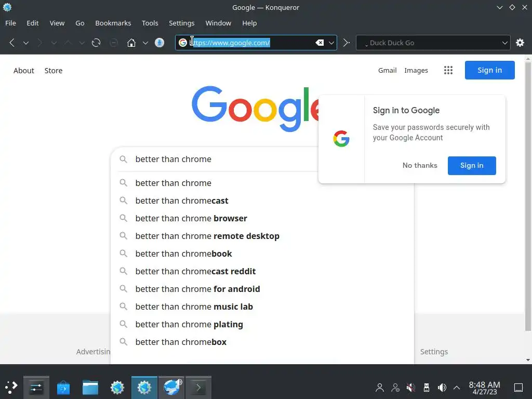Open the Settings menu

coord(181,23)
